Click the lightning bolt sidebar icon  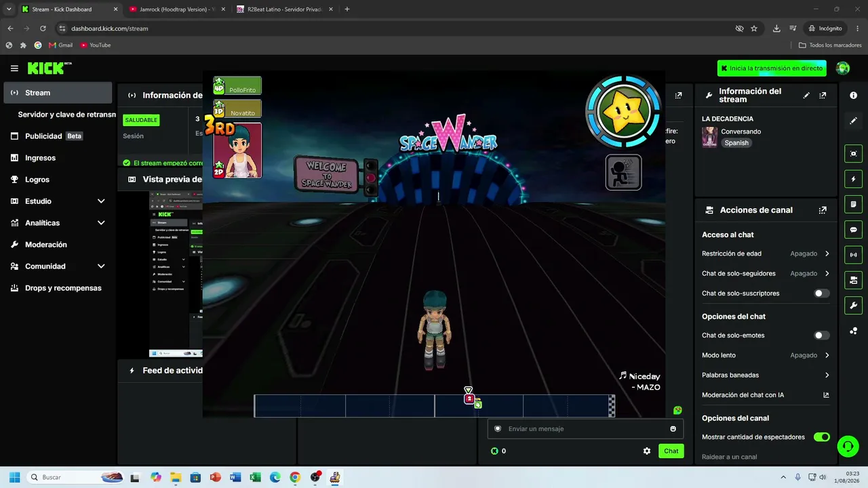[853, 179]
